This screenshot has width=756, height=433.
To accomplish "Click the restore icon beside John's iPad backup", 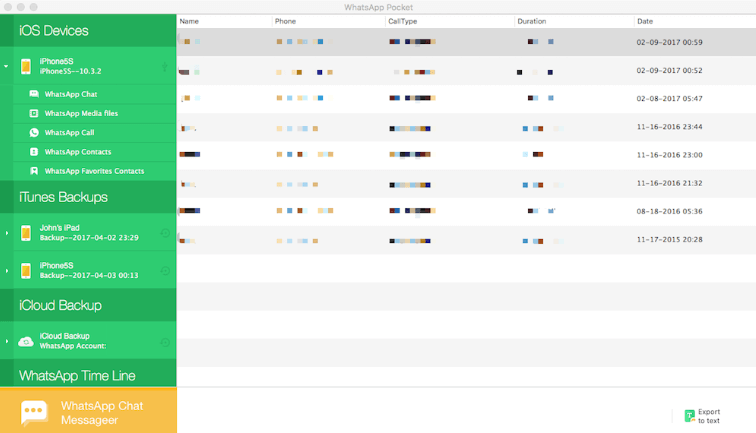I will pyautogui.click(x=165, y=233).
